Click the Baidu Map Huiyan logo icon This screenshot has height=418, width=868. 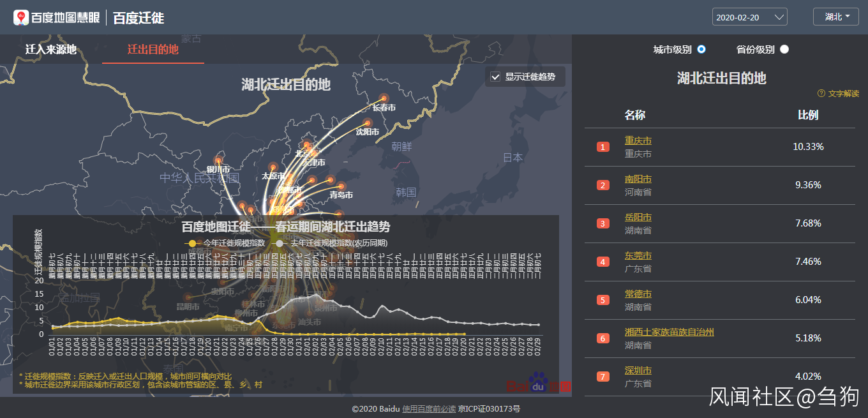tap(21, 17)
